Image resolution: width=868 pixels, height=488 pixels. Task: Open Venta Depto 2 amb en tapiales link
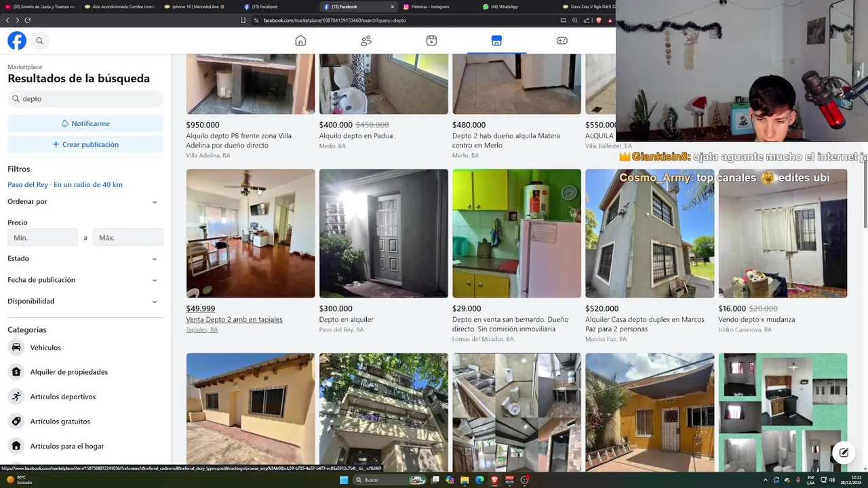[234, 319]
